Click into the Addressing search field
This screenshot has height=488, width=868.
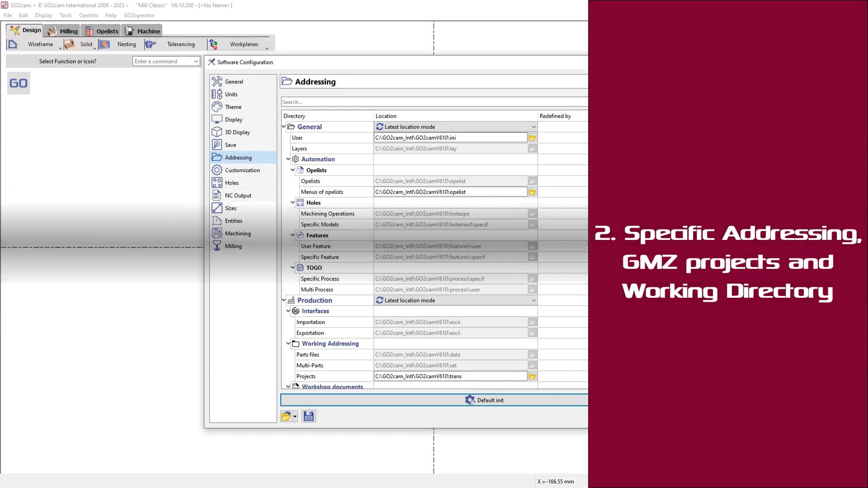coord(434,102)
